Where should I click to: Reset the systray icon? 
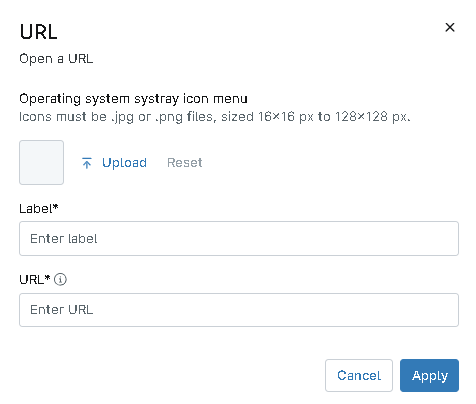[x=184, y=163]
